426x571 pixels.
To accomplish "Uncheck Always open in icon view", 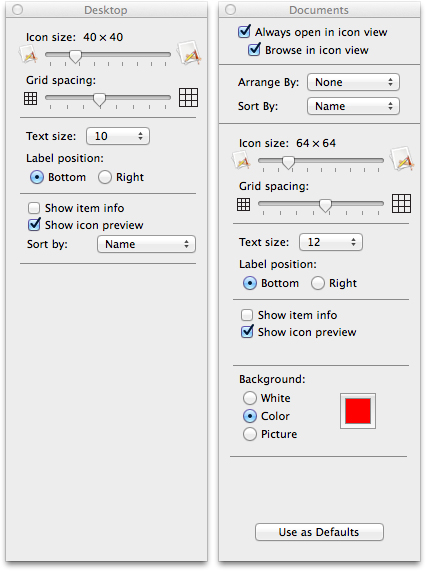I will pos(244,32).
